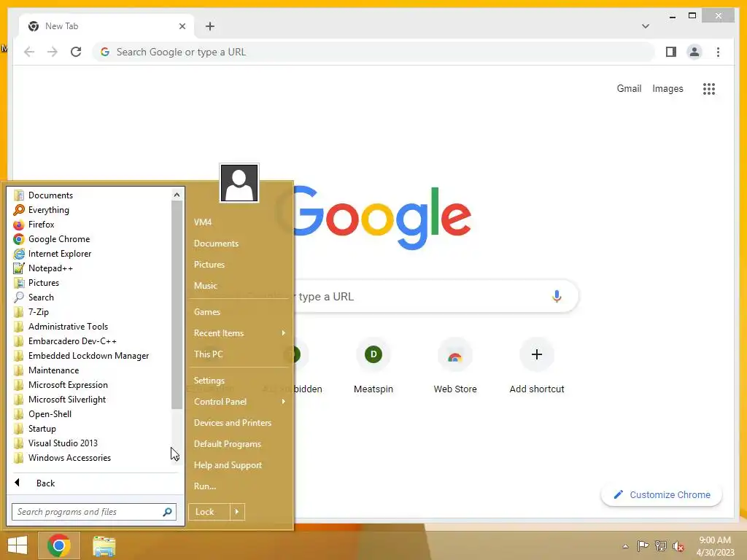Click Chrome icon on the taskbar
This screenshot has height=560, width=747.
pyautogui.click(x=59, y=545)
